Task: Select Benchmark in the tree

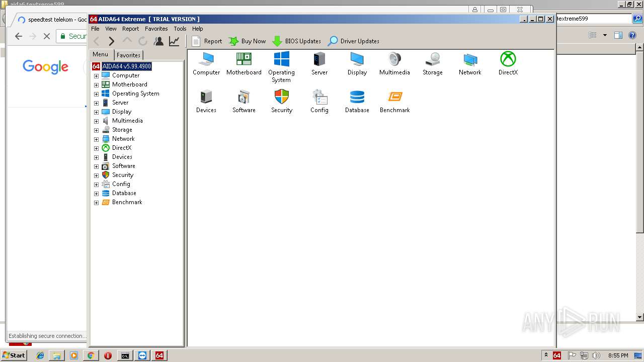Action: [x=127, y=202]
